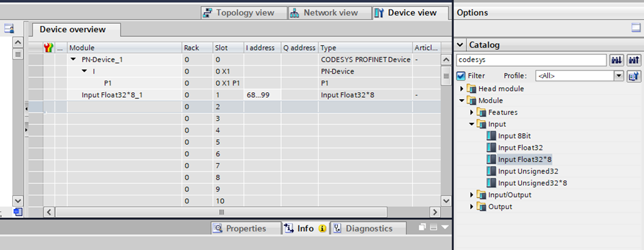Click the Input 8Bit module icon
Viewport: 644px width, 250px height.
pos(491,136)
